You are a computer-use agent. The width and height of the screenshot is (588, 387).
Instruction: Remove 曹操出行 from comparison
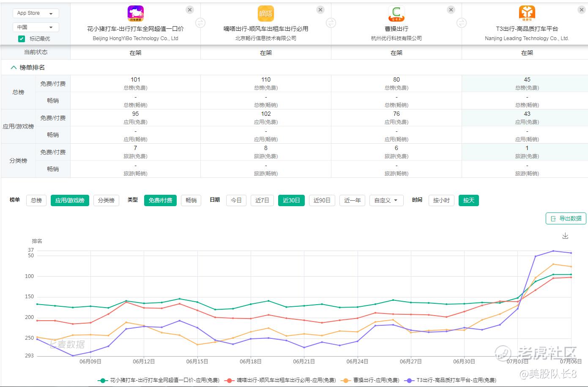point(451,10)
